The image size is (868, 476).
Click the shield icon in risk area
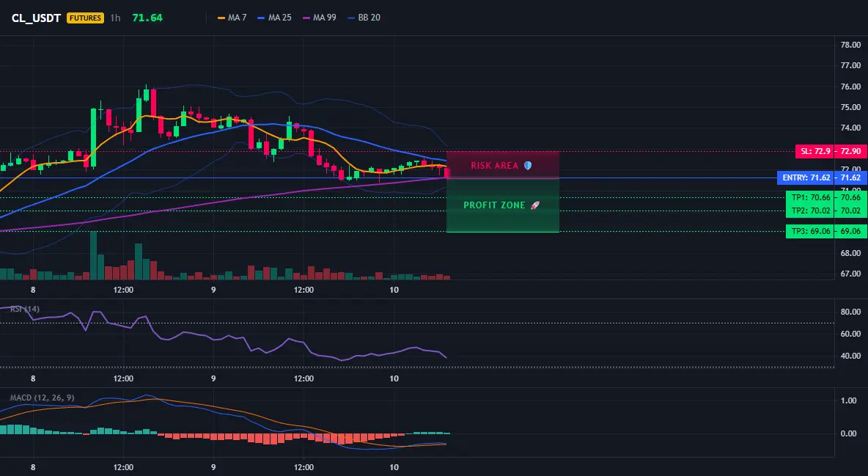pyautogui.click(x=528, y=166)
